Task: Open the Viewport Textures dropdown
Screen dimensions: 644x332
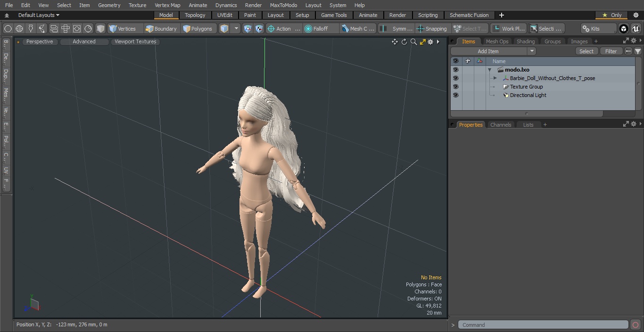Action: point(135,41)
